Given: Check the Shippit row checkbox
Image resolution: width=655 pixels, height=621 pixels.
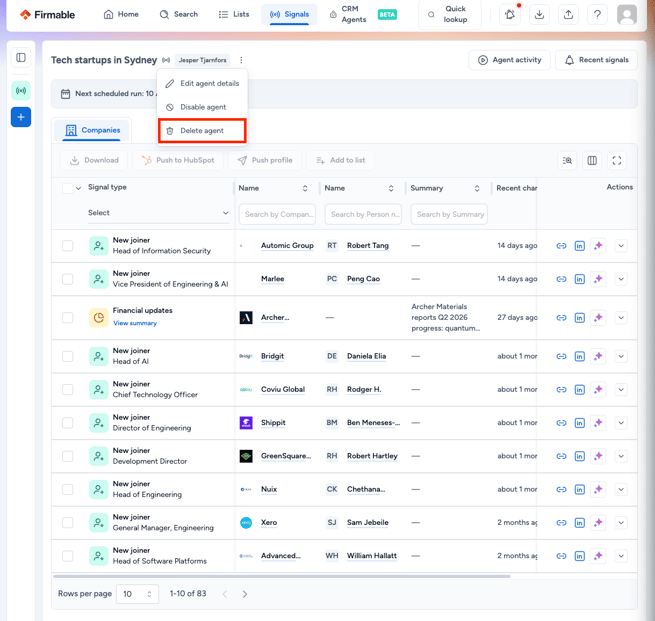Looking at the screenshot, I should 67,423.
